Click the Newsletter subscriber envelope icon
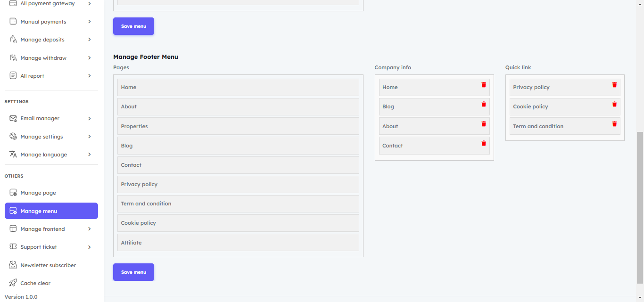644x302 pixels. click(13, 265)
